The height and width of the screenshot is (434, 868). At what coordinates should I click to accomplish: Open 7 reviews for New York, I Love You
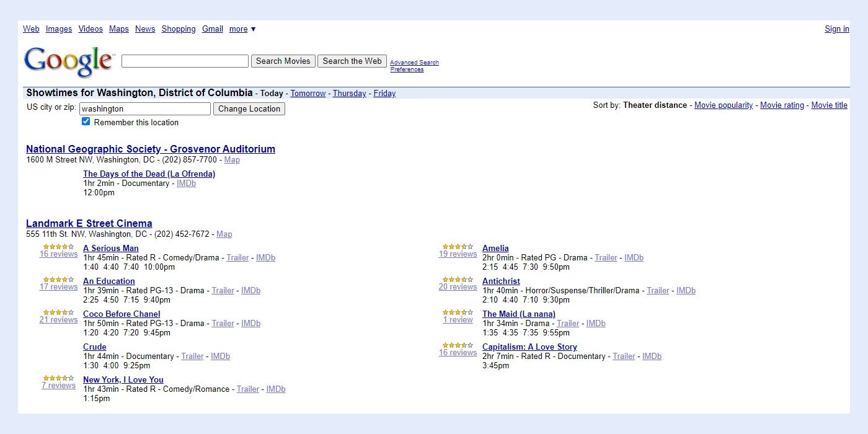coord(58,386)
